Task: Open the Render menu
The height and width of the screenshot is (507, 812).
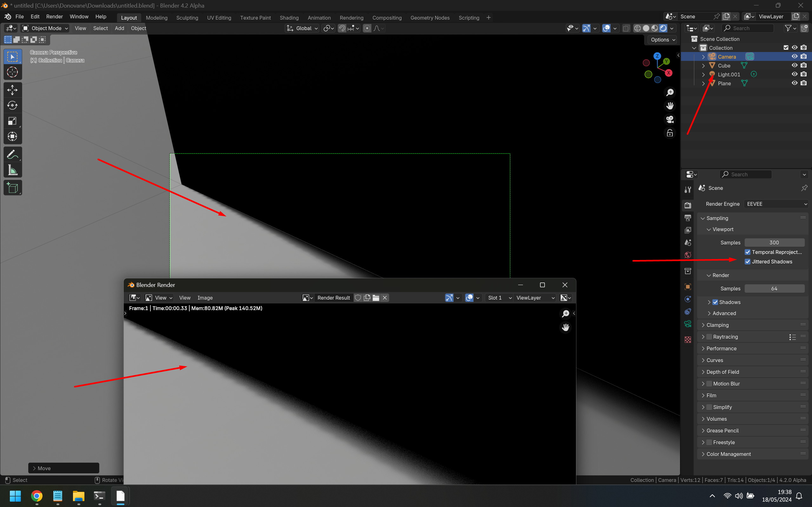Action: [x=54, y=16]
